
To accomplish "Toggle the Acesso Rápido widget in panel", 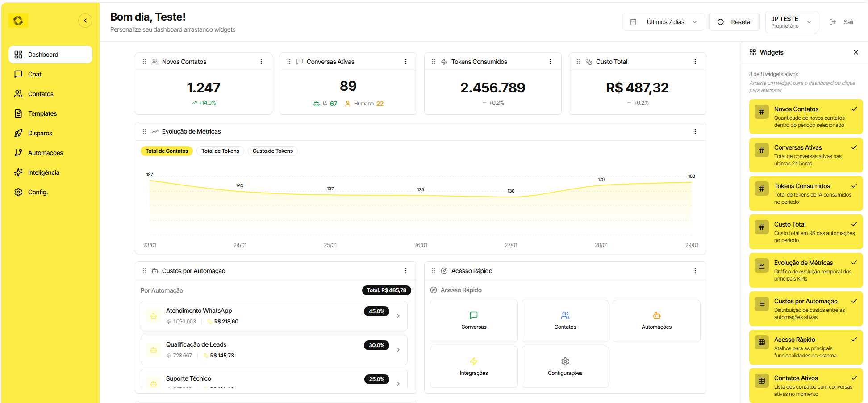I will (806, 347).
